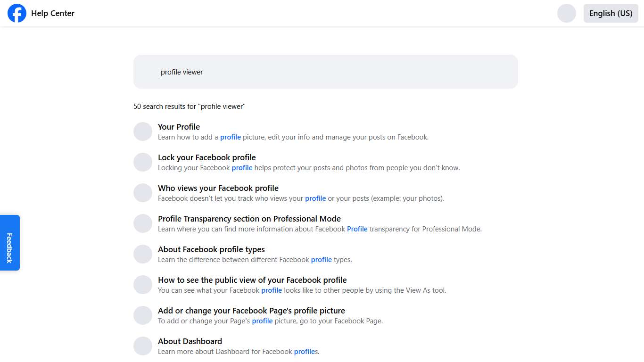Click inside the profile viewer search field

coord(325,72)
